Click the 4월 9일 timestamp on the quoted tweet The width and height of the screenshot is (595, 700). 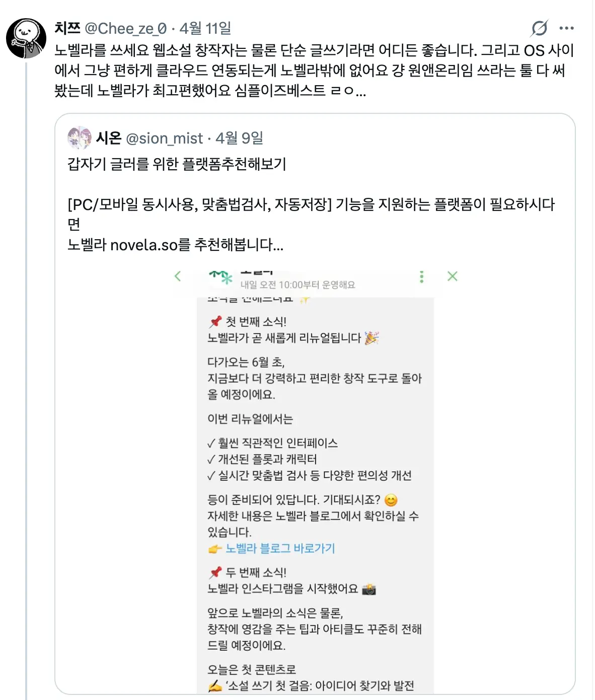(x=240, y=138)
